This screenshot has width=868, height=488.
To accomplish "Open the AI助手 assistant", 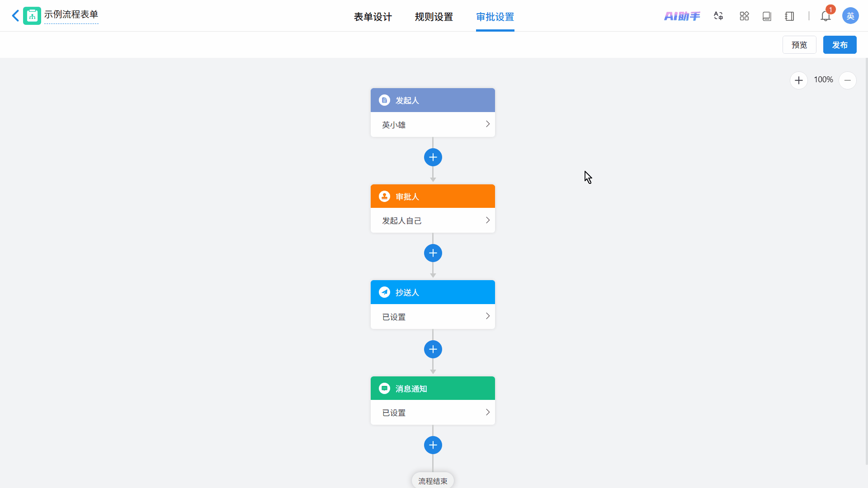I will point(682,16).
